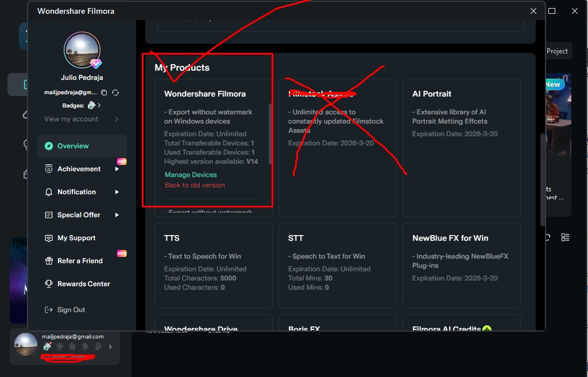The height and width of the screenshot is (377, 588).
Task: Click the Sign Out arrow icon
Action: click(x=49, y=310)
